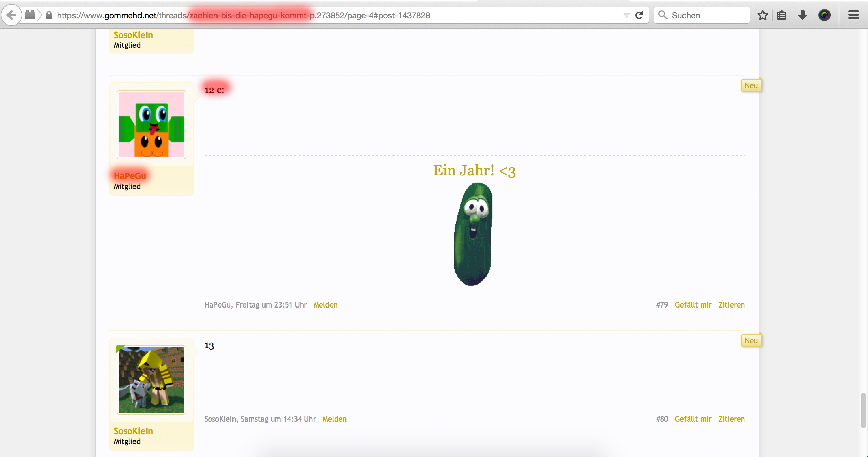
Task: Click the 'Ein Jahr! <3' signature text
Action: coord(474,170)
